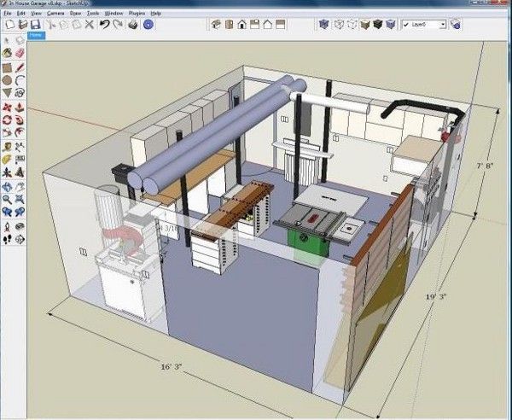Select the 3D Text tool
Viewport: 512px width, 420px height.
tap(20, 172)
